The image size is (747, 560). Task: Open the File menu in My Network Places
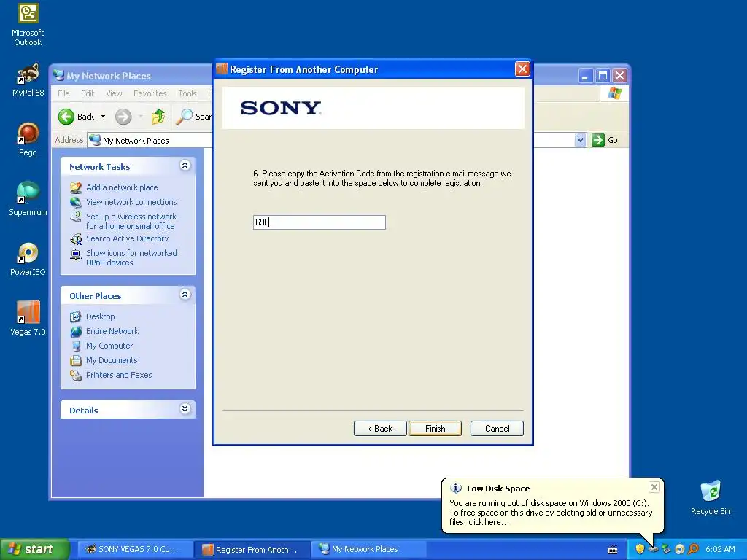pos(63,93)
